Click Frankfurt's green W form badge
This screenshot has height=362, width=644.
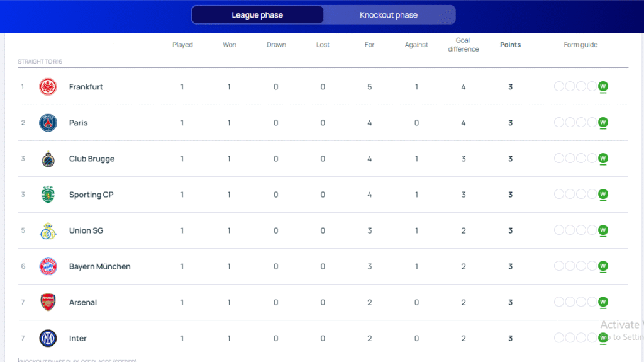603,87
